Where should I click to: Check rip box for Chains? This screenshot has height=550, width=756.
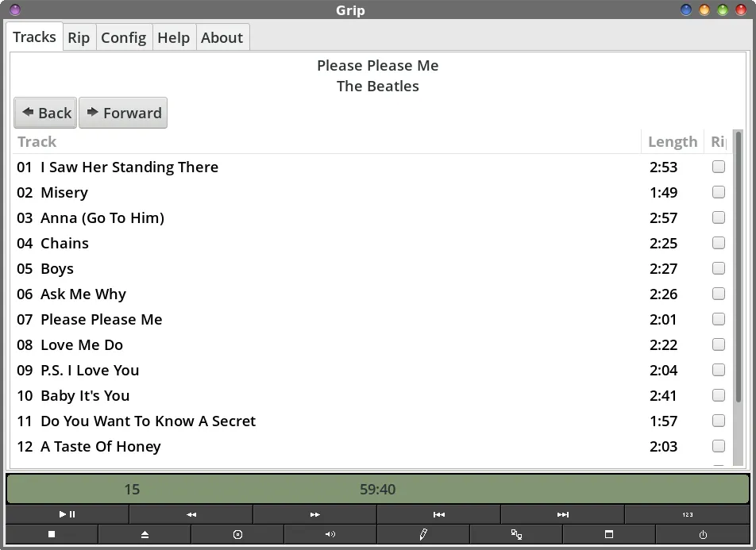click(x=719, y=243)
